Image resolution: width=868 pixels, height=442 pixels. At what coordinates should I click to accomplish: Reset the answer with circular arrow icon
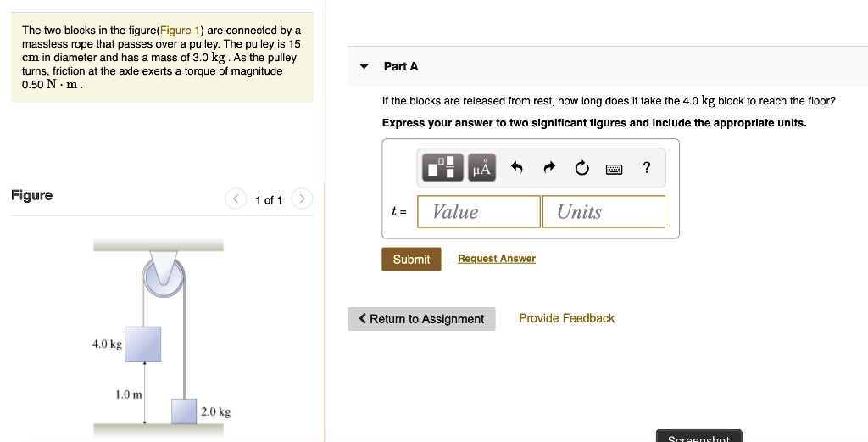[581, 168]
